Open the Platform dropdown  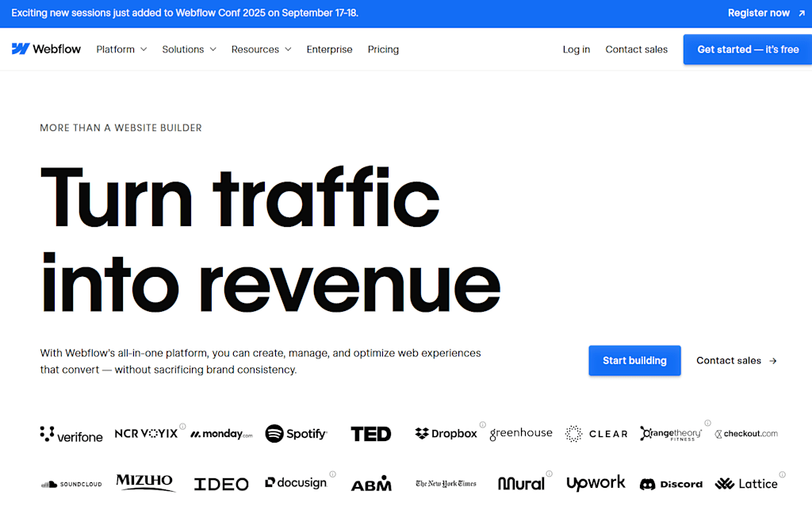point(121,49)
